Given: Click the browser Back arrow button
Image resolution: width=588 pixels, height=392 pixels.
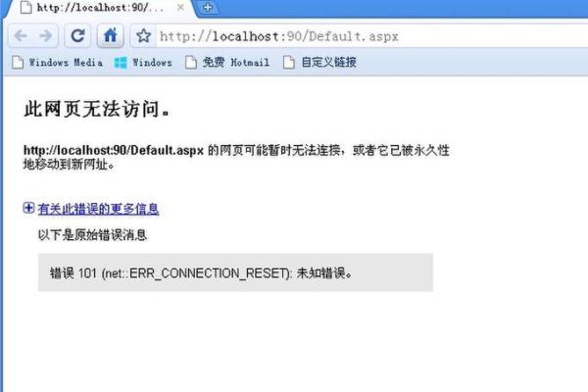Looking at the screenshot, I should (21, 35).
